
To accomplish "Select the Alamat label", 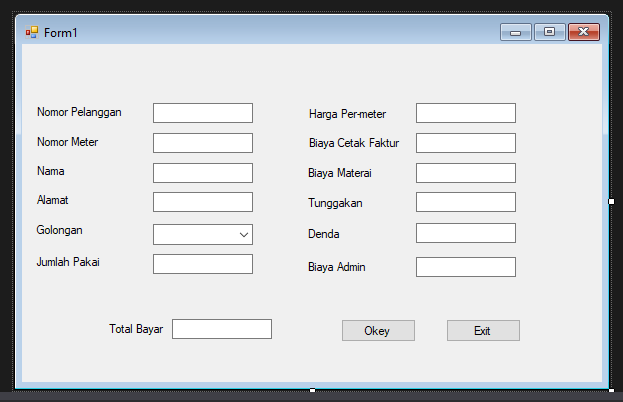I will click(x=52, y=200).
